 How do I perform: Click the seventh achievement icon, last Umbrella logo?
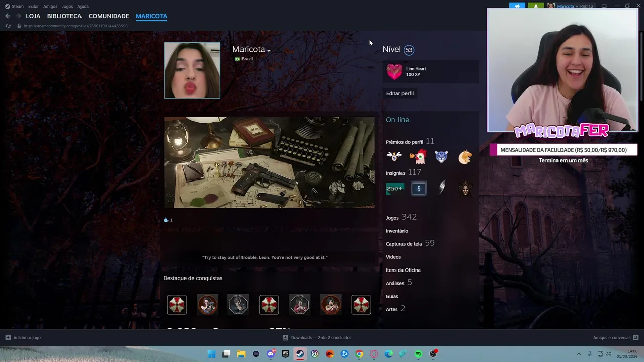click(361, 305)
